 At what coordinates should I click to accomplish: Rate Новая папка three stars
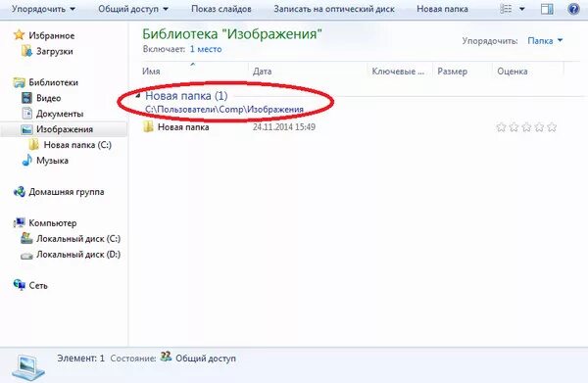coord(526,127)
